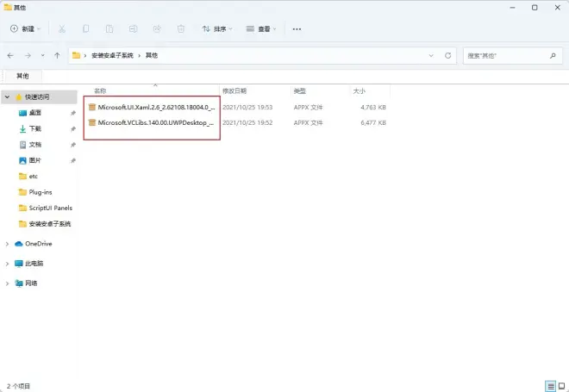Click Microsoft.UI.Xaml file package icon
Viewport: 569px width, 392px height.
(91, 107)
